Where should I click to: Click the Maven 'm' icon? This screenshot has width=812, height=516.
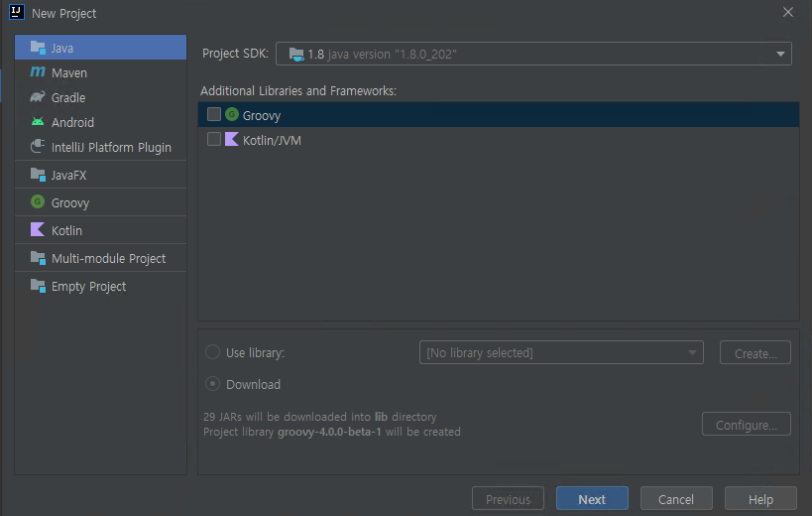pos(38,72)
